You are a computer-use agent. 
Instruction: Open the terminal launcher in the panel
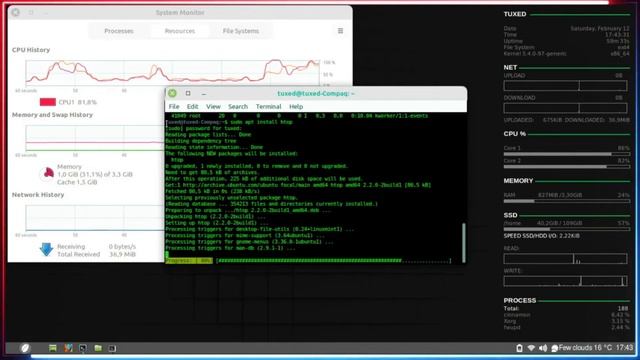coord(83,348)
